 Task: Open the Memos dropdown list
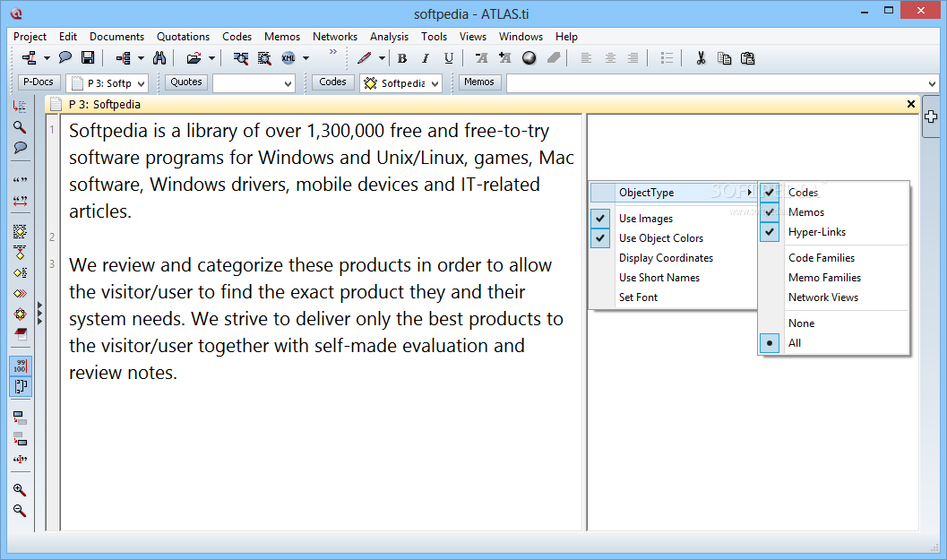point(932,83)
